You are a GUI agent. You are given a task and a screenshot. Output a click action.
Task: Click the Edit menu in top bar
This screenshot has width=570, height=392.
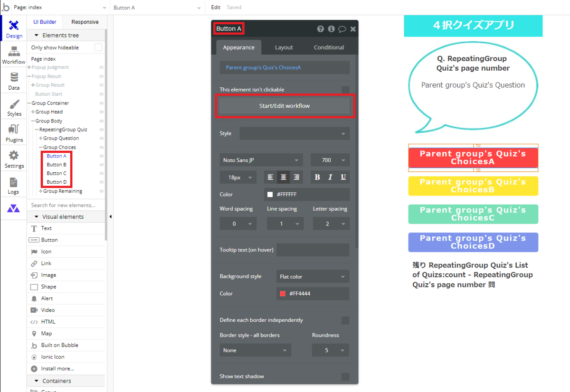point(216,8)
